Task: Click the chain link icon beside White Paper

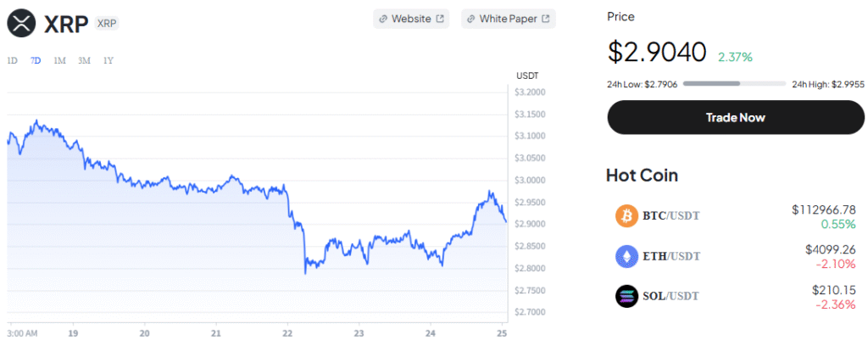Action: point(470,19)
